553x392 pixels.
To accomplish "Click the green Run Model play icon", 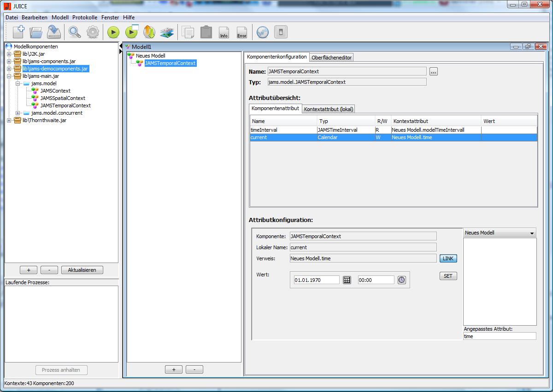I will (113, 32).
